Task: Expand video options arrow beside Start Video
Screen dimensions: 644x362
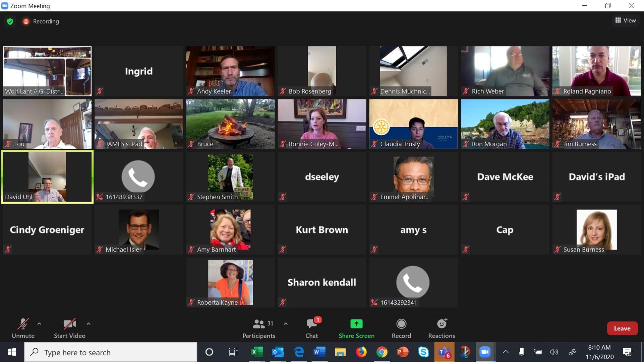Action: [89, 324]
